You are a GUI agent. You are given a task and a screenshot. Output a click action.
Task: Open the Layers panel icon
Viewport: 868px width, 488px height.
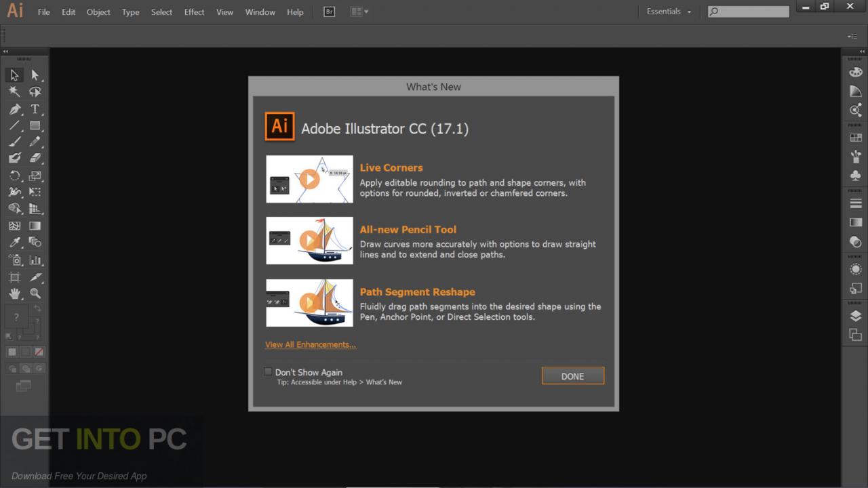(x=856, y=316)
